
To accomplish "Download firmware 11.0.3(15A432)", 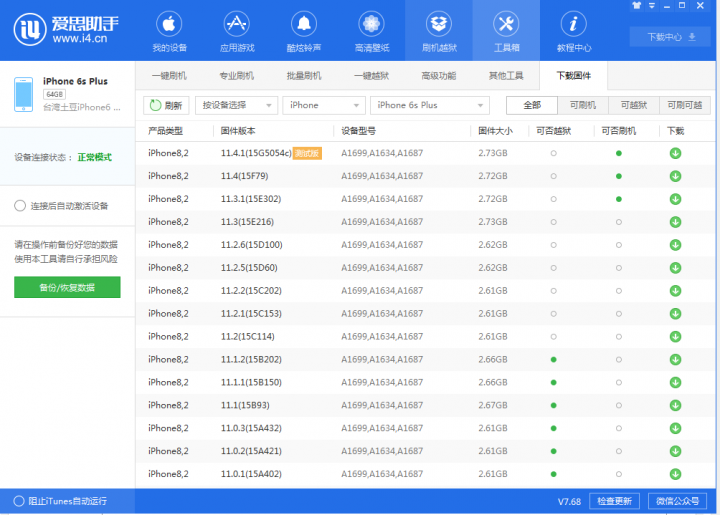I will (x=675, y=428).
